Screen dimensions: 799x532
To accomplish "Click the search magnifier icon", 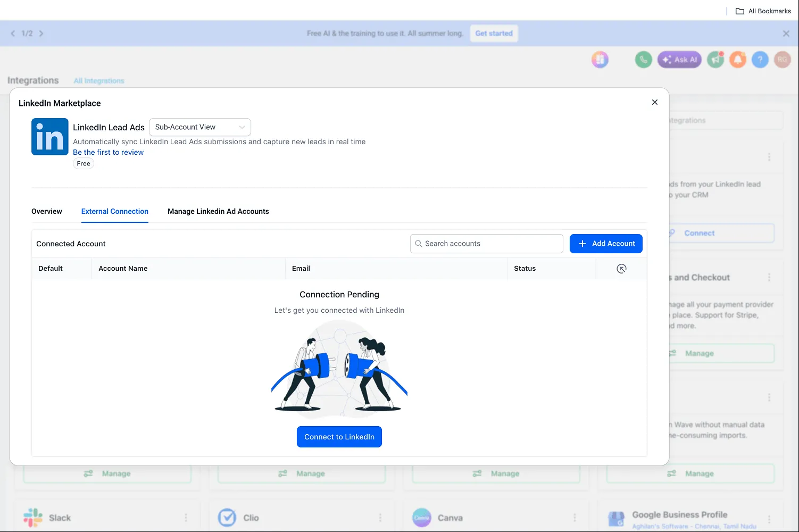I will [419, 244].
